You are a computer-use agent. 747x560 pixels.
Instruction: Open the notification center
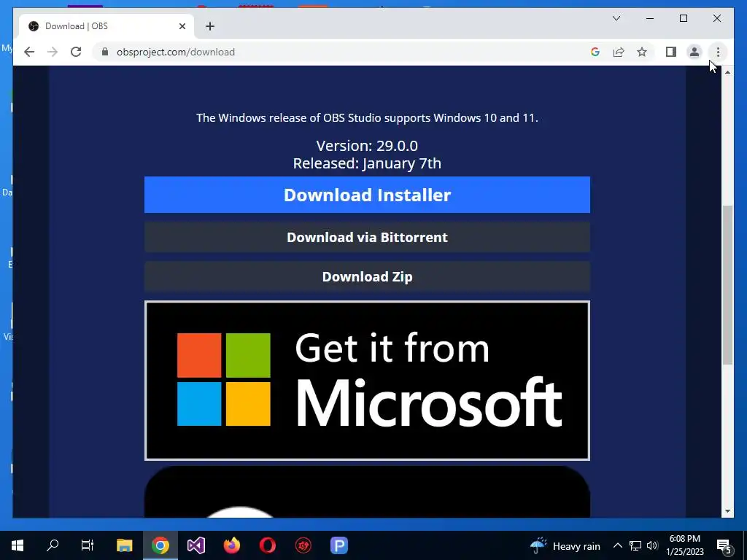pos(724,545)
